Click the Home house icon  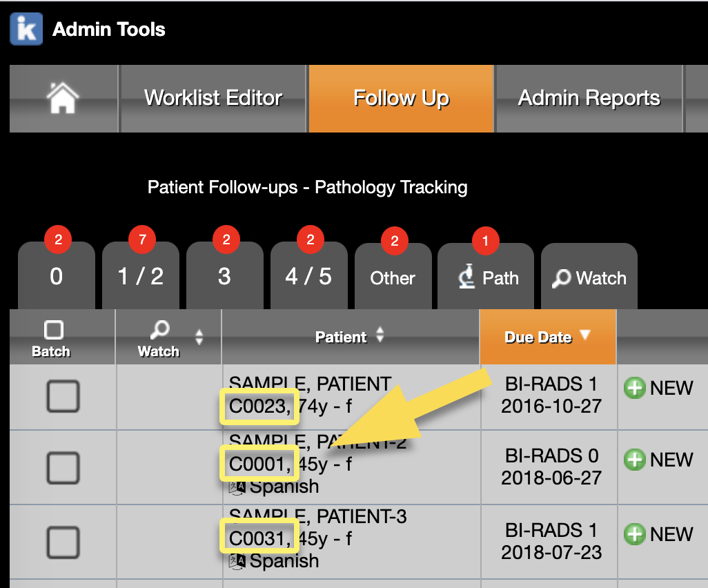click(63, 99)
